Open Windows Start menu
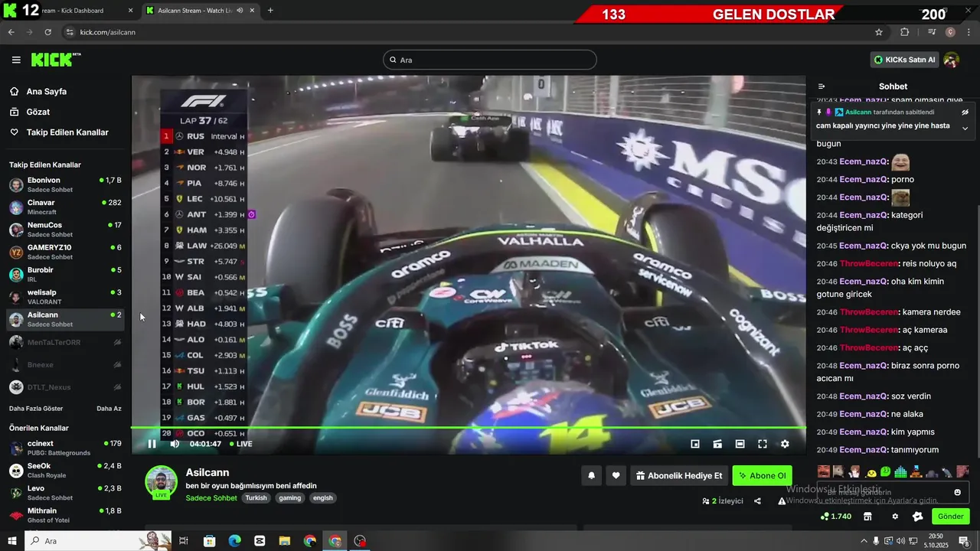 coord(12,541)
